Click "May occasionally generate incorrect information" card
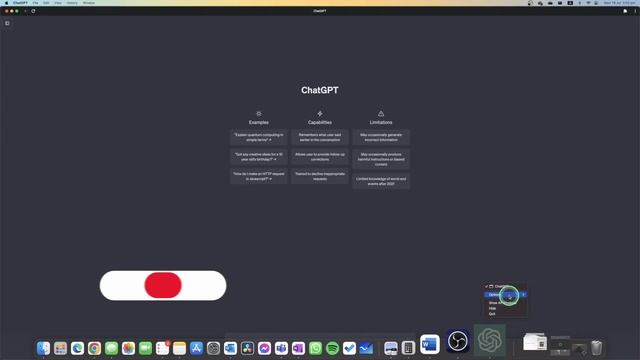 pos(381,137)
